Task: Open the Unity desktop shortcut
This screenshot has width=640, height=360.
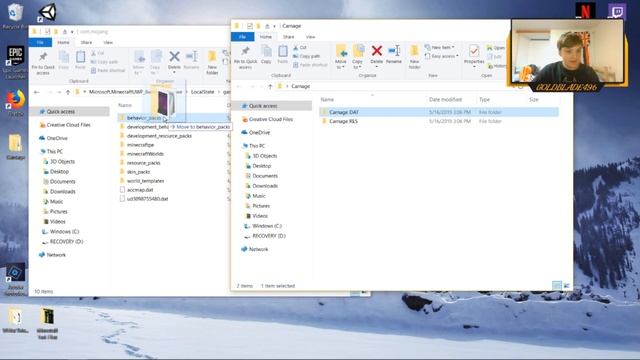Action: pos(47,12)
